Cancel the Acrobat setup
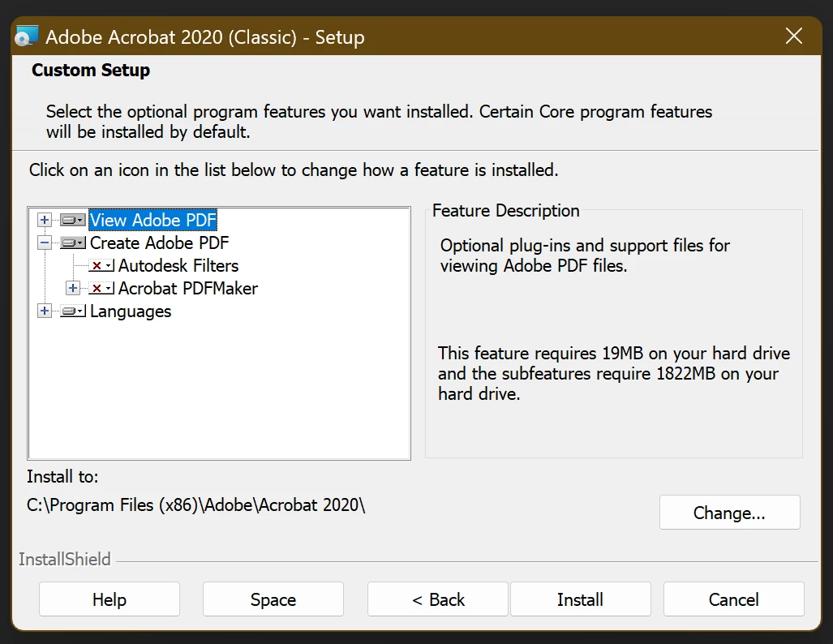The width and height of the screenshot is (833, 644). [x=734, y=599]
